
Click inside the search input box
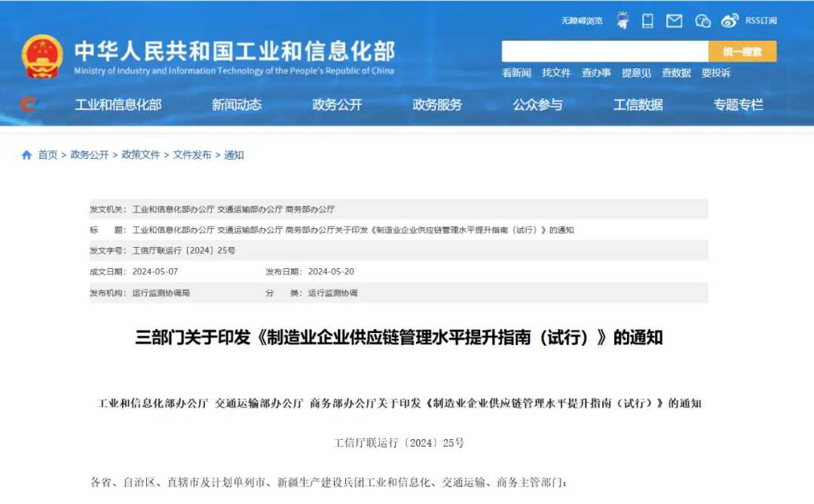(x=603, y=51)
